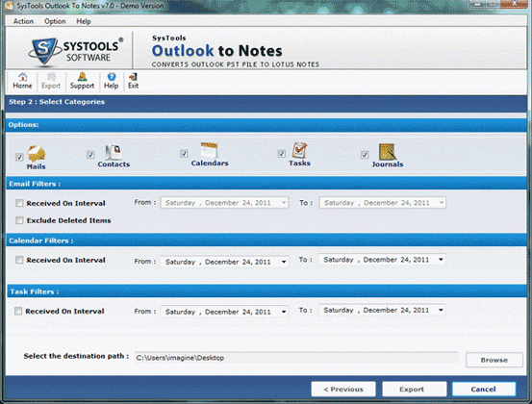The height and width of the screenshot is (404, 532).
Task: Click the app icon in title bar
Action: point(10,6)
